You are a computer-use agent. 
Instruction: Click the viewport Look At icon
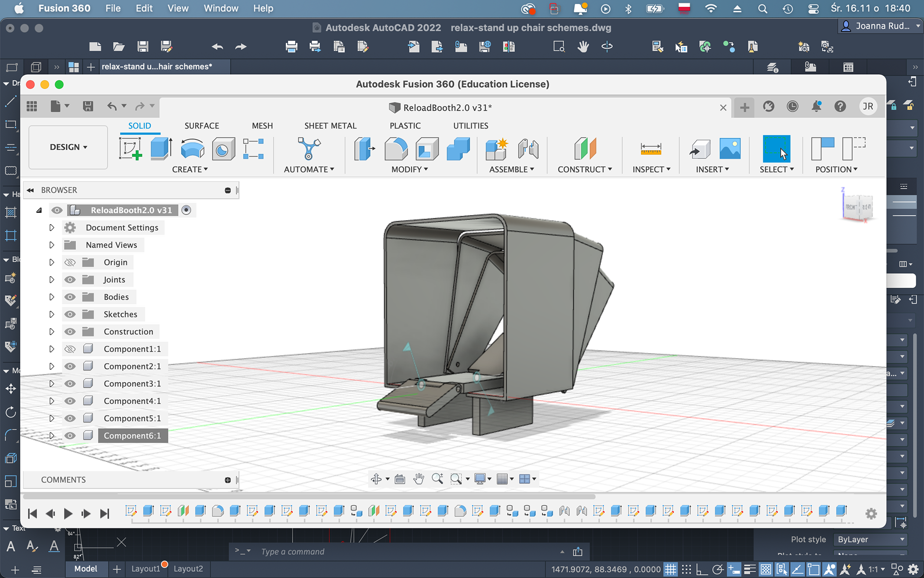point(399,479)
